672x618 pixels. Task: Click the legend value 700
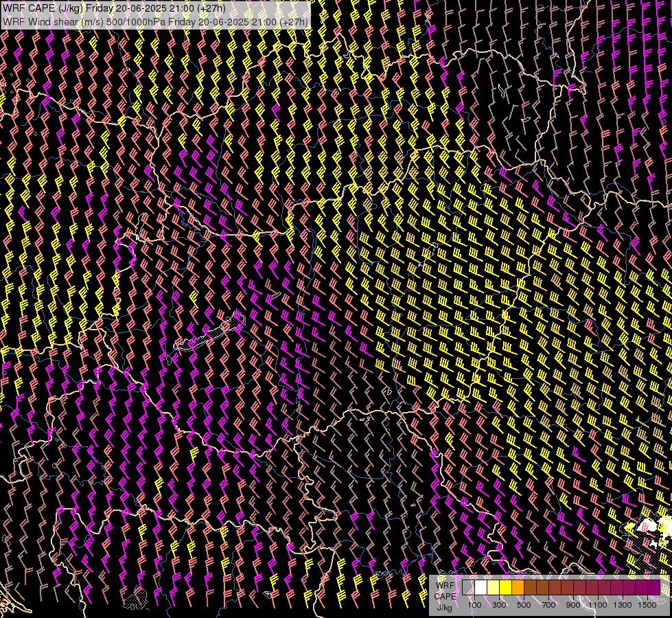(548, 605)
